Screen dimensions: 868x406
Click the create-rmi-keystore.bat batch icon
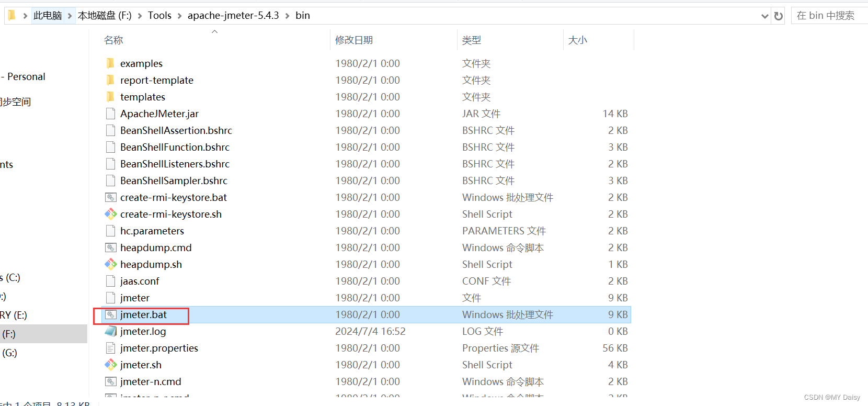coord(110,197)
